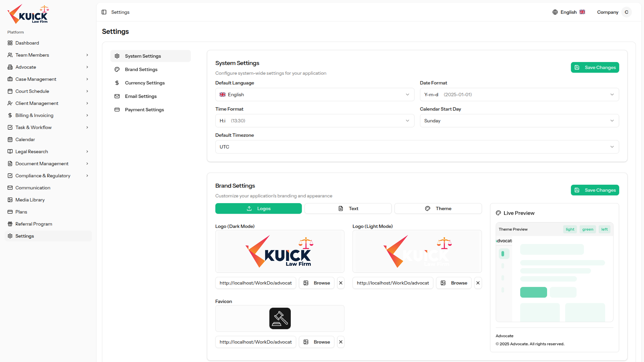Viewport: 644px width, 362px height.
Task: Expand the Team Members menu
Action: coord(48,55)
